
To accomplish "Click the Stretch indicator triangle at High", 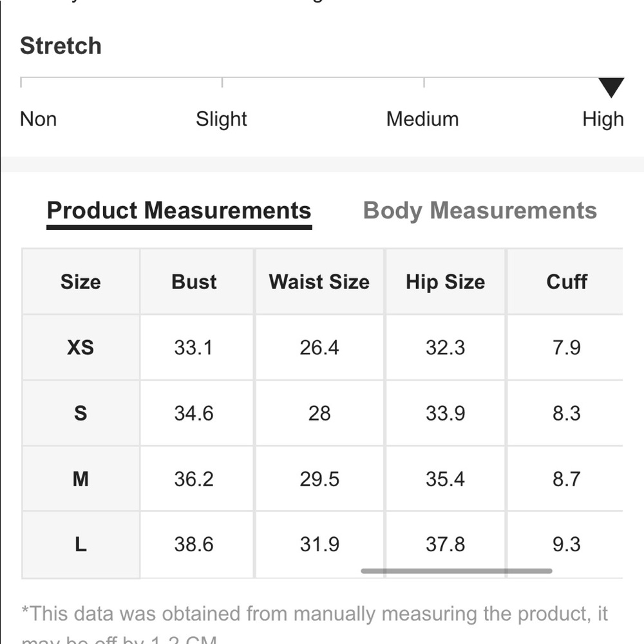I will pyautogui.click(x=611, y=87).
